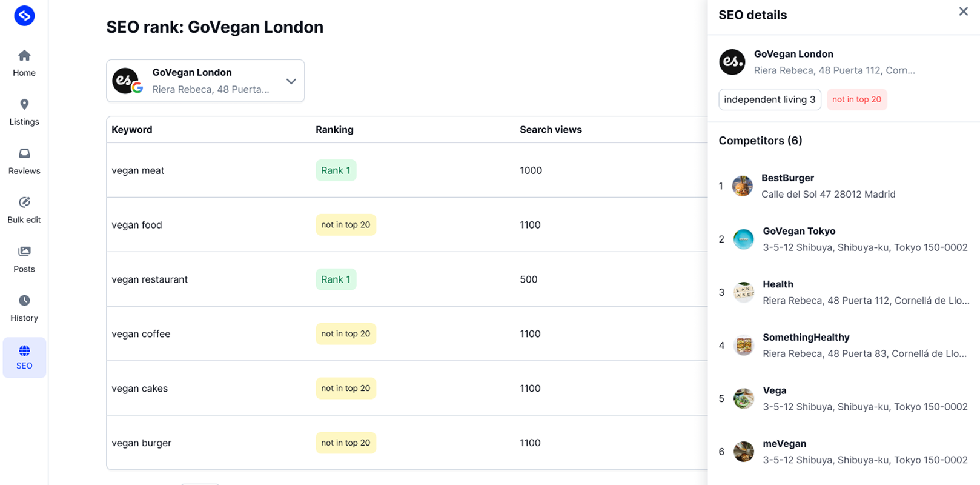Expand the GoVegan London location dropdown

tap(291, 81)
